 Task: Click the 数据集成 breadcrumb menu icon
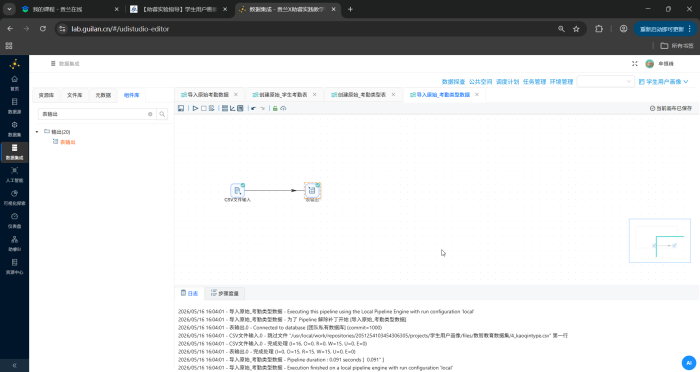(x=53, y=64)
